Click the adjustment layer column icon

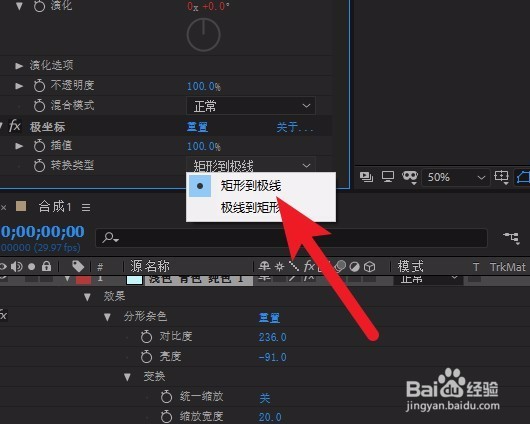click(355, 267)
